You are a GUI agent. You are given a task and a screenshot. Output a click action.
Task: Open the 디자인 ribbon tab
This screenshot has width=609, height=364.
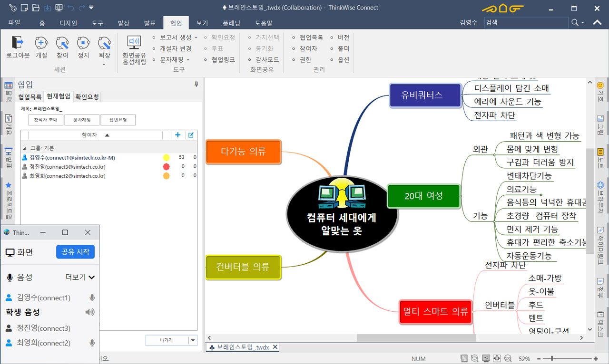68,23
